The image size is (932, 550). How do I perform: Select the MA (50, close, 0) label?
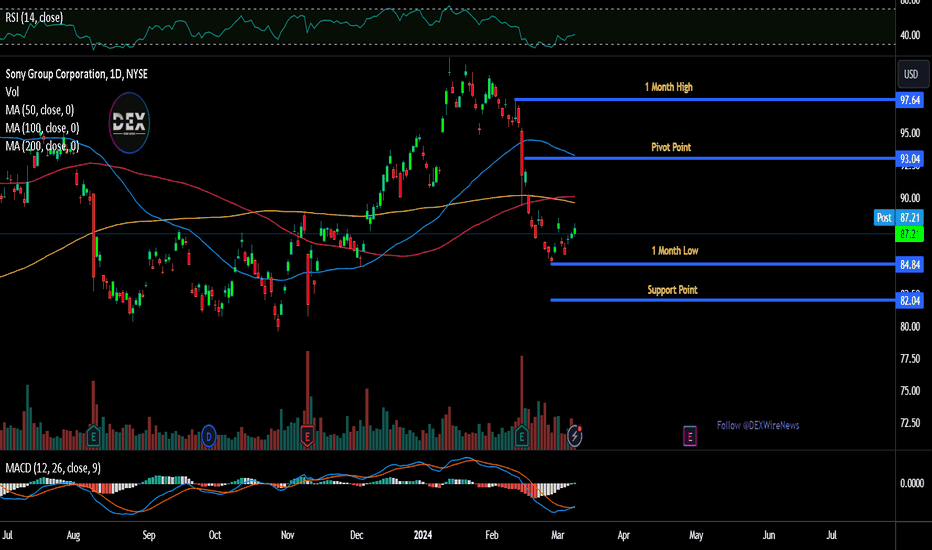(39, 110)
